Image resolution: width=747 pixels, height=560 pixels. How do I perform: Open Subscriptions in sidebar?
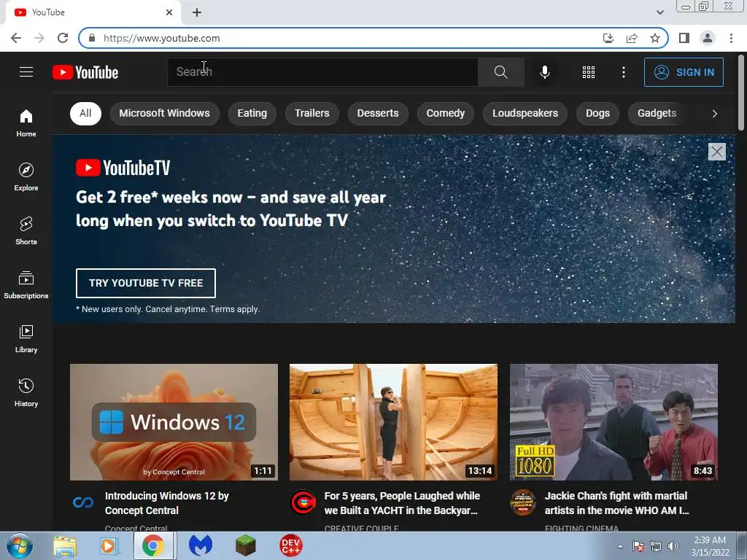pyautogui.click(x=26, y=284)
